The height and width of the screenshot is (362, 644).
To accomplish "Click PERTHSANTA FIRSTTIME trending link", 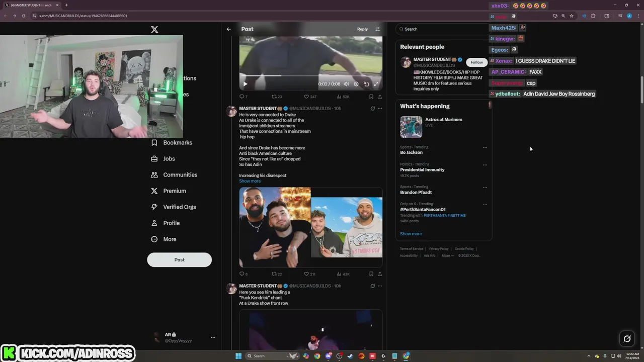I will tap(444, 216).
